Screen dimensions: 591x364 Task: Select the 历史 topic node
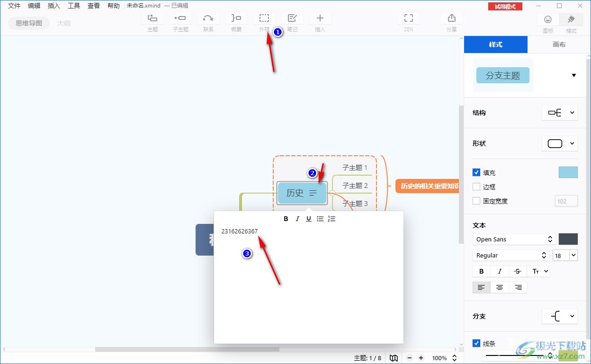302,193
